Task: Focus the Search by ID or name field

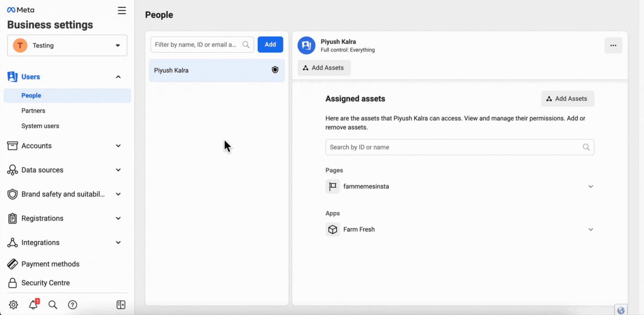Action: coord(460,147)
